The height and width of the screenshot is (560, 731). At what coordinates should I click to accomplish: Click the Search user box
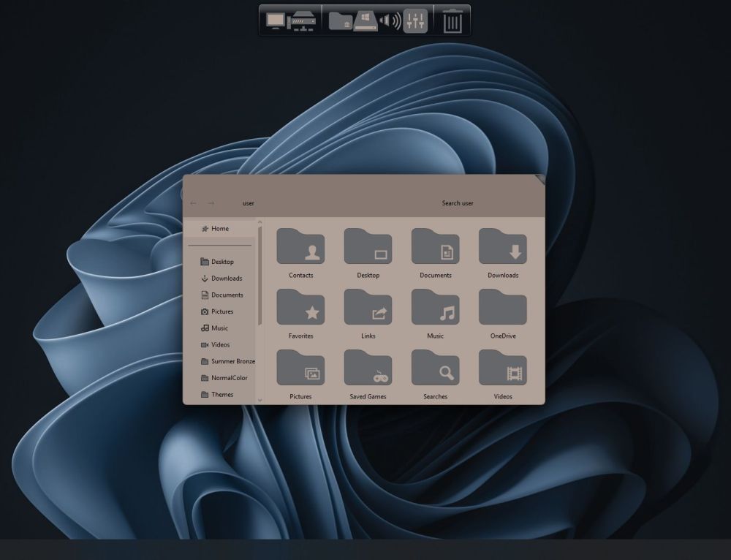458,203
